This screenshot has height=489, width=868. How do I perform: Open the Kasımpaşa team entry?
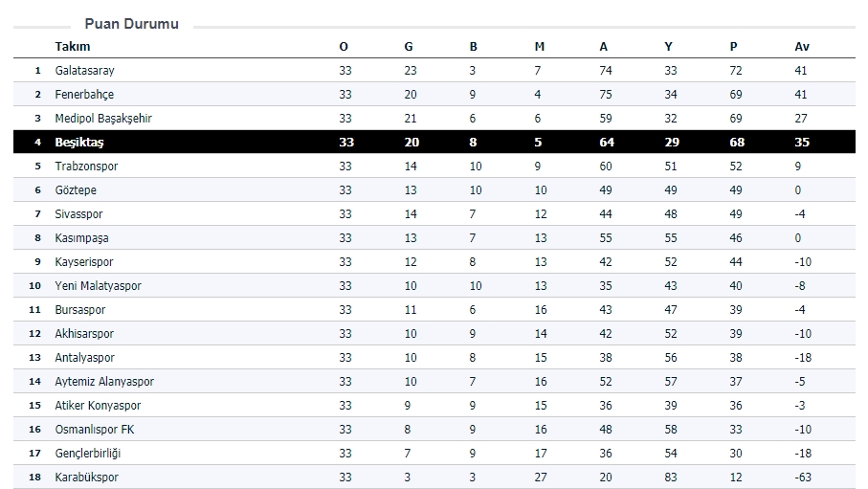[x=81, y=237]
